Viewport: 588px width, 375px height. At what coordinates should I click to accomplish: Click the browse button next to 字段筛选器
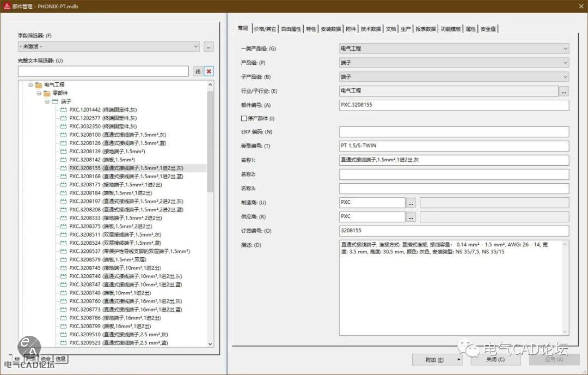click(209, 46)
